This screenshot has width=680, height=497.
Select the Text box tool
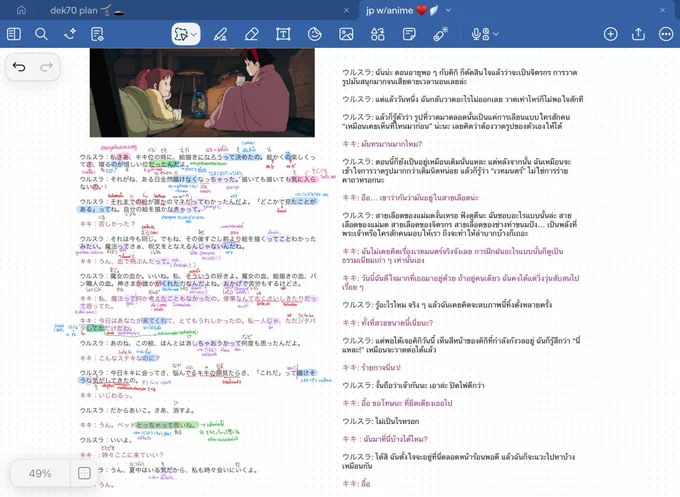click(x=283, y=34)
